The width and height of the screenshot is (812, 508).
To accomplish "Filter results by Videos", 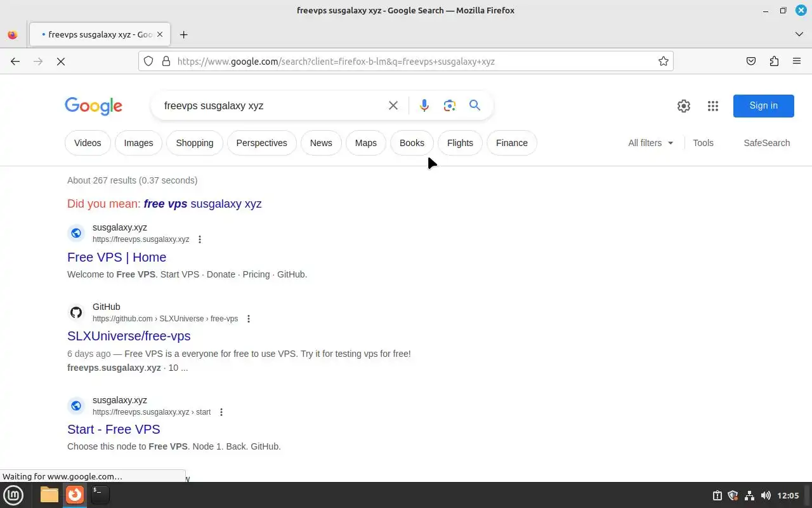I will coord(88,143).
